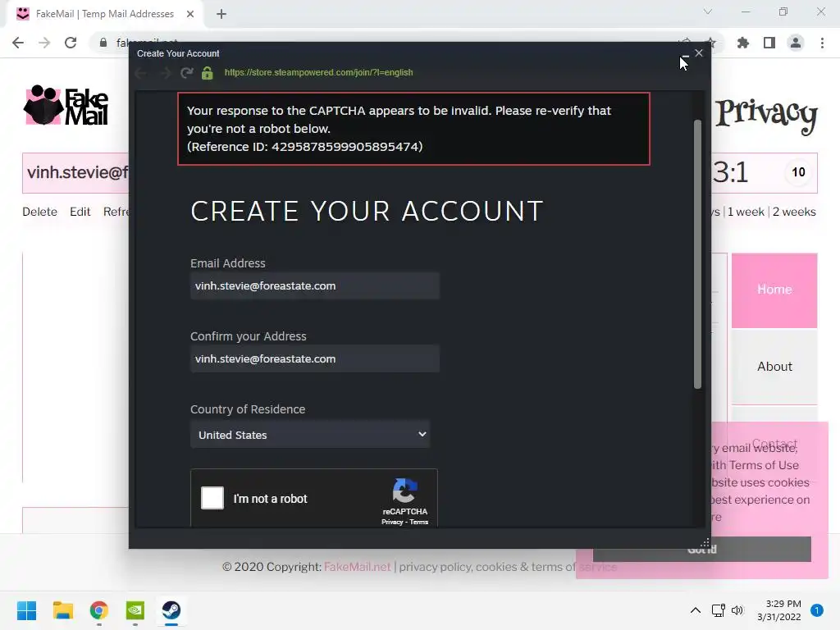Open Chrome three-dot menu

(x=822, y=43)
